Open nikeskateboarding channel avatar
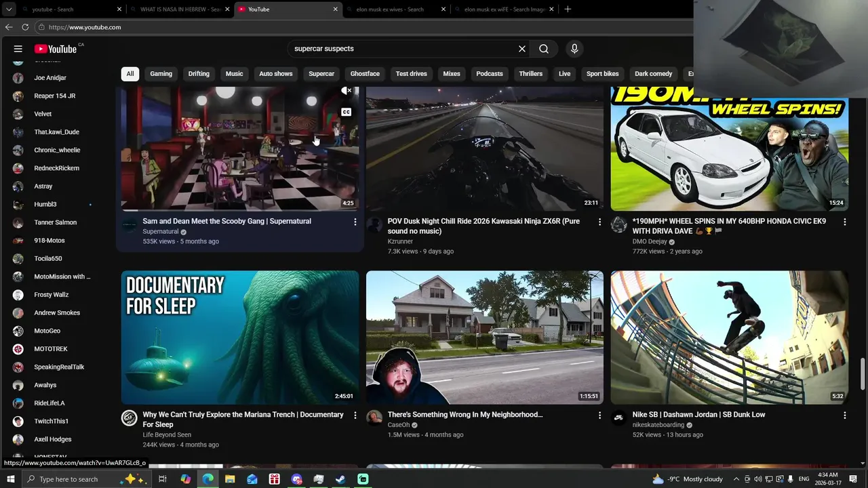This screenshot has height=488, width=868. tap(619, 418)
